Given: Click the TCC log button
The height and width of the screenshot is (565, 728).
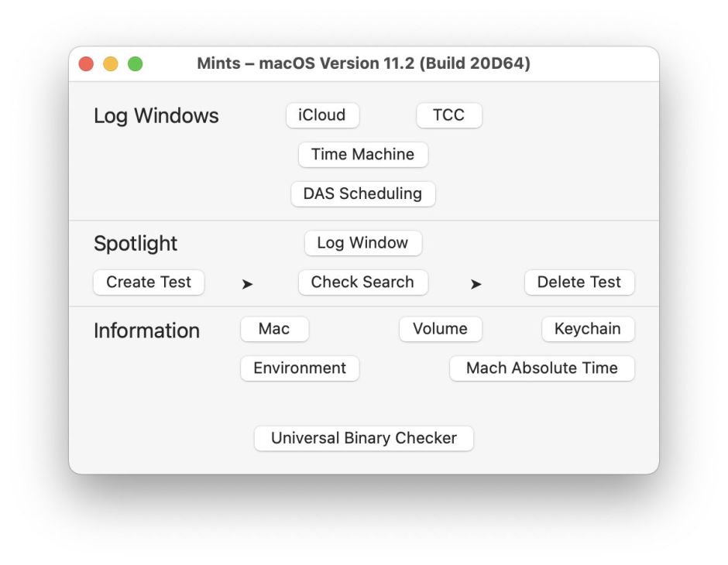Looking at the screenshot, I should (x=449, y=115).
